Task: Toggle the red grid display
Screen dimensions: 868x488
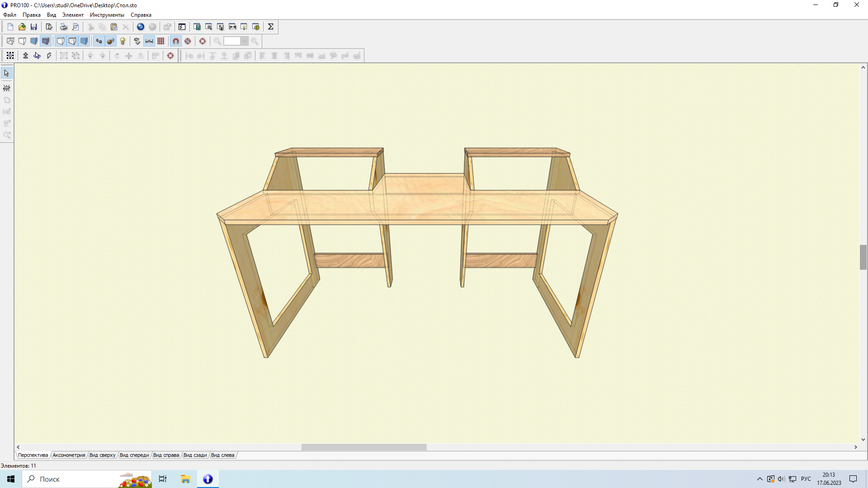Action: (161, 41)
